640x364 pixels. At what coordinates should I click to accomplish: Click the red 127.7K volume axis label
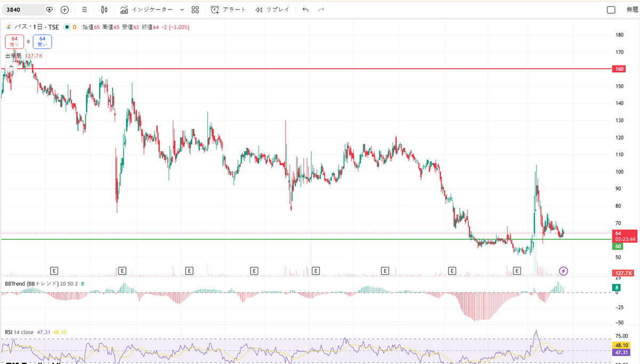coord(623,273)
